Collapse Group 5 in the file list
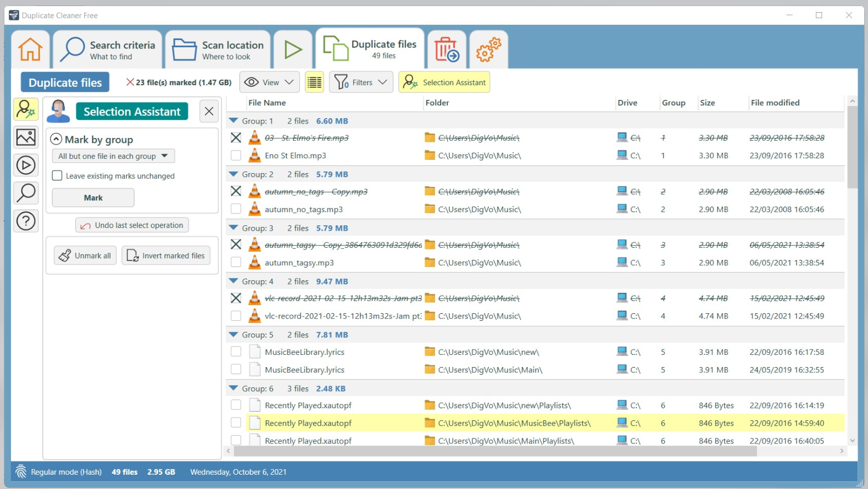 tap(233, 335)
